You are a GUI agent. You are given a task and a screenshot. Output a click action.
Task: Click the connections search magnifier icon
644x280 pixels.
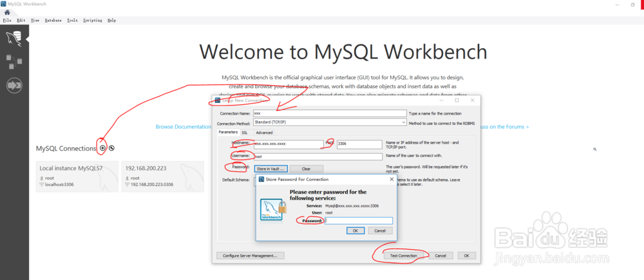coord(594,149)
